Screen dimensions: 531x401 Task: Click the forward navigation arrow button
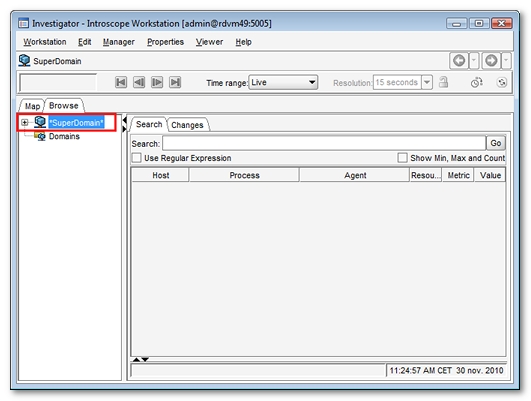491,61
